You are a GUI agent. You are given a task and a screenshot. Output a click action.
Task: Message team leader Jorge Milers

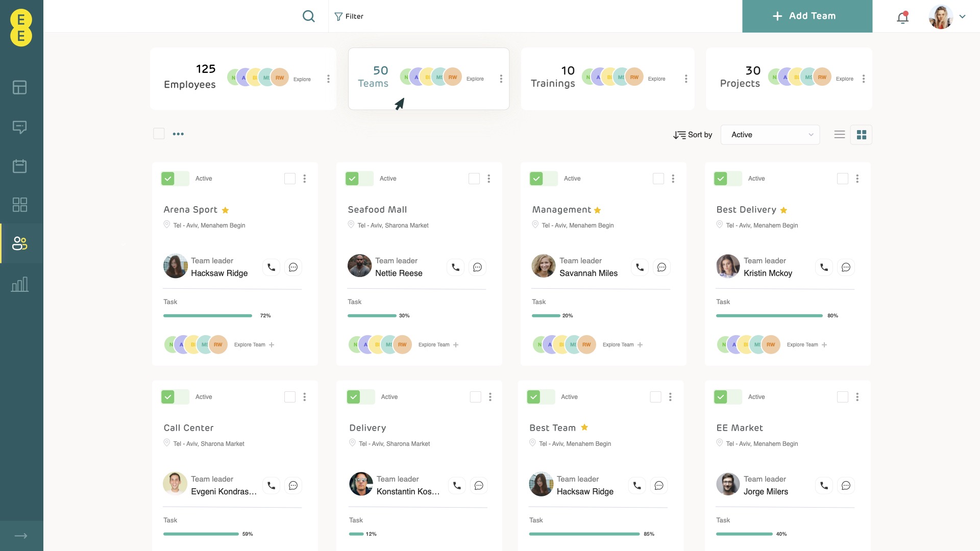(x=846, y=486)
